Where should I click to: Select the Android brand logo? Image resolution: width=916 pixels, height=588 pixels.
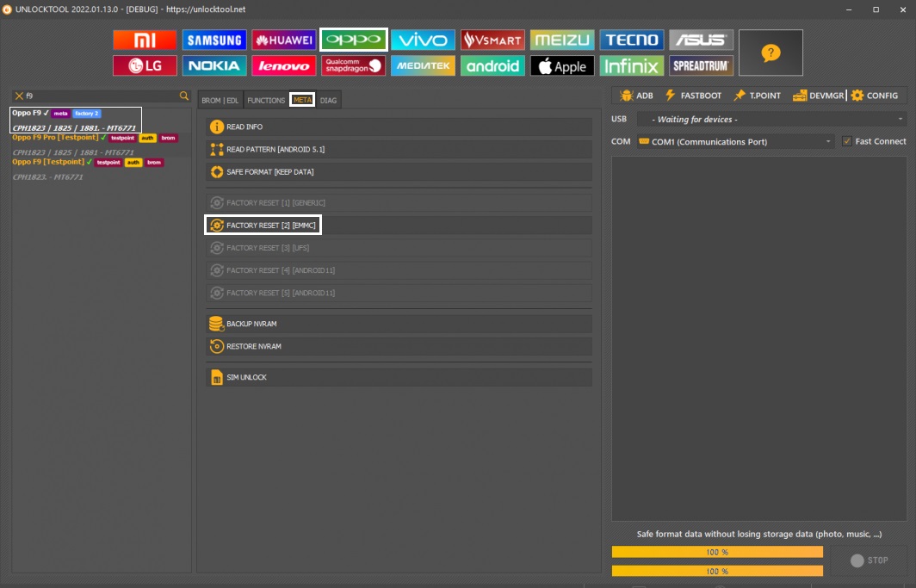(x=492, y=65)
